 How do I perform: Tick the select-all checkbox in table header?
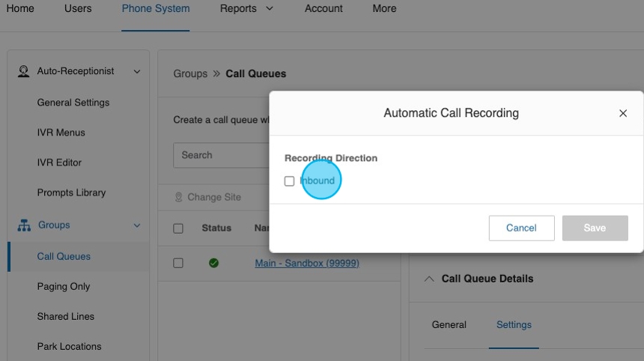pos(178,228)
